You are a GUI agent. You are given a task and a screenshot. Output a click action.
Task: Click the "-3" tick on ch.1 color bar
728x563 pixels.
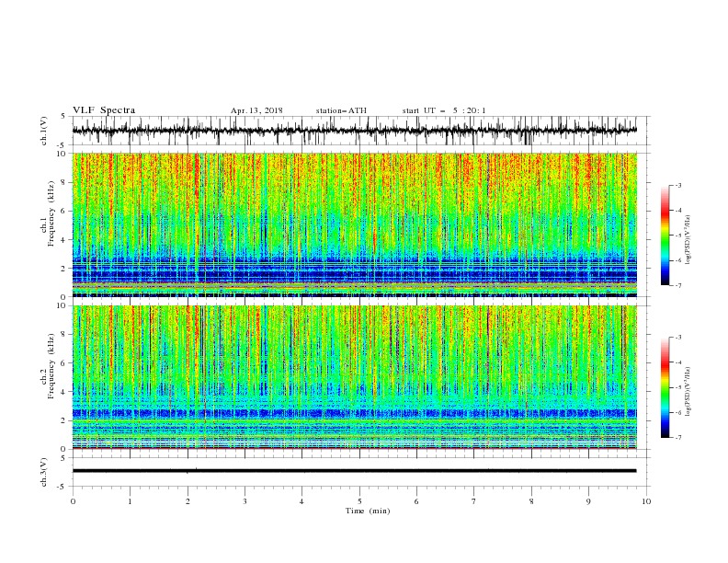[678, 185]
